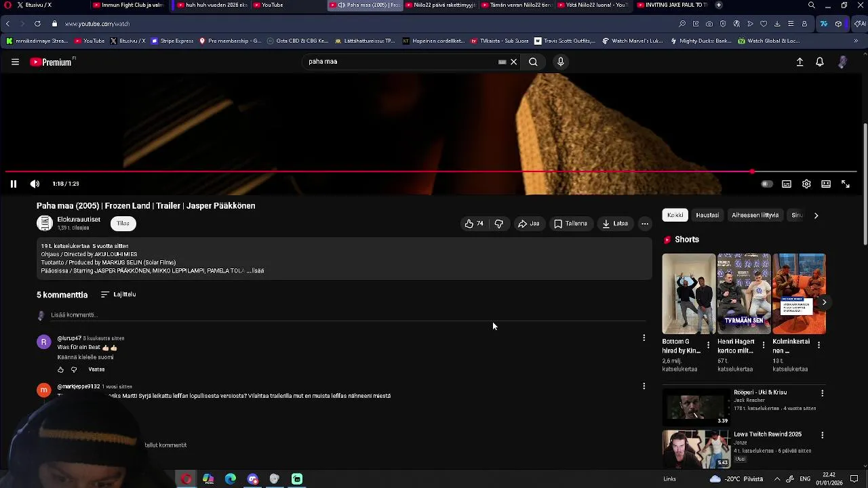Screen dimensions: 868x488
Task: Open new browser tab plus button
Action: tap(719, 5)
